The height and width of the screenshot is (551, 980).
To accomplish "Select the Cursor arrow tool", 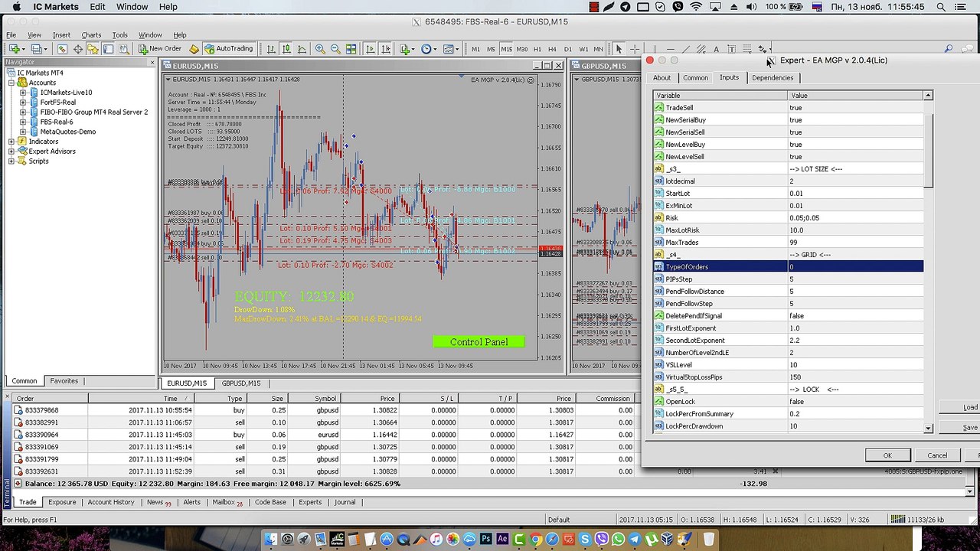I will [x=619, y=49].
